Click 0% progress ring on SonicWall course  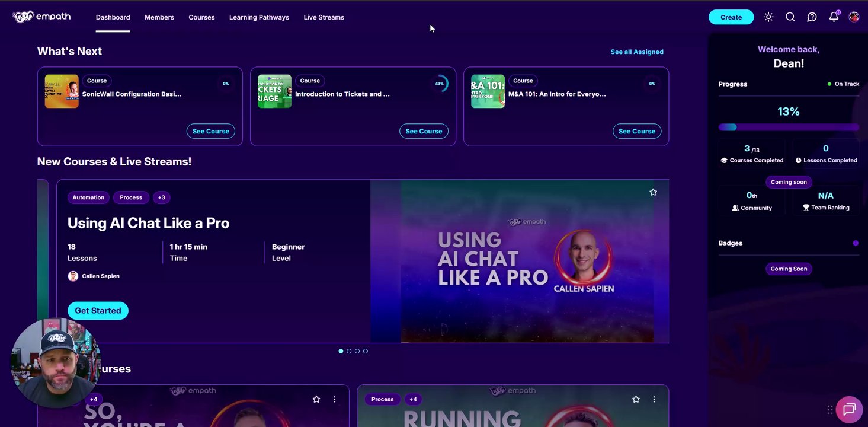226,84
